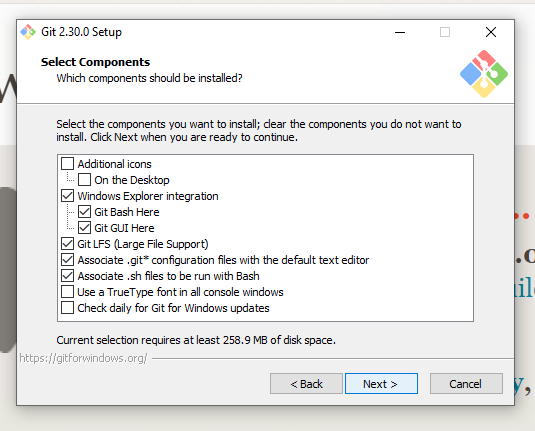The width and height of the screenshot is (535, 431).
Task: Check the On the Desktop option
Action: click(84, 179)
